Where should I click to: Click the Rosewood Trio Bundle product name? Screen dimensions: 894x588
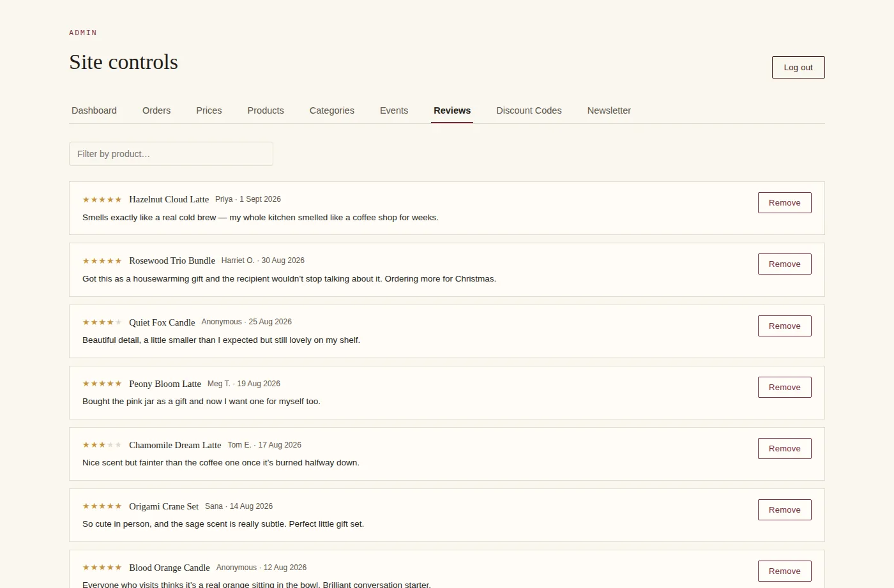coord(172,260)
